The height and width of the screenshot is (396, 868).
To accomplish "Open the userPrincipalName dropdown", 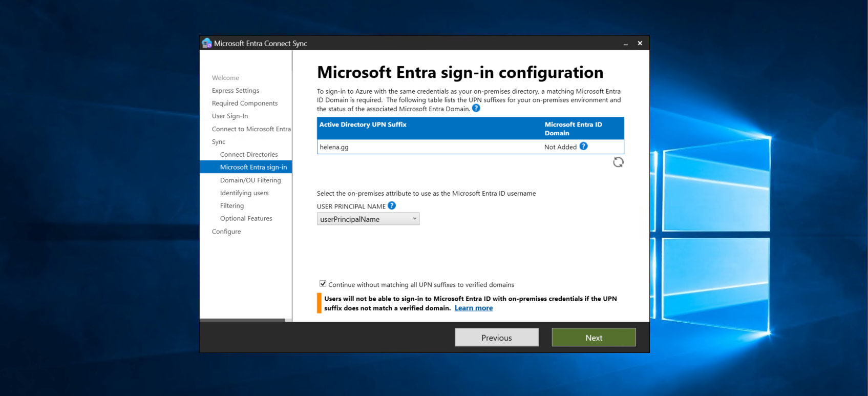I will (368, 219).
